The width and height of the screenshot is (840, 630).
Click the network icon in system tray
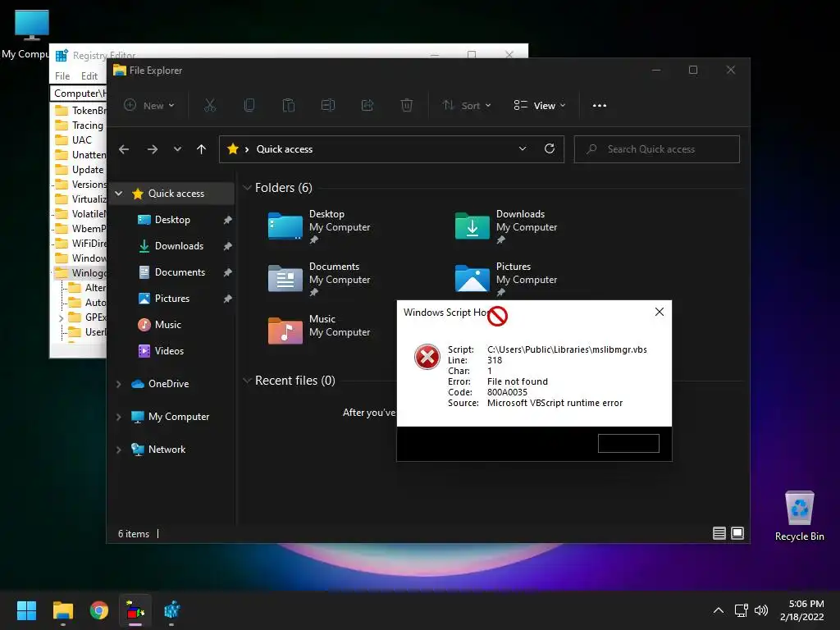741,610
